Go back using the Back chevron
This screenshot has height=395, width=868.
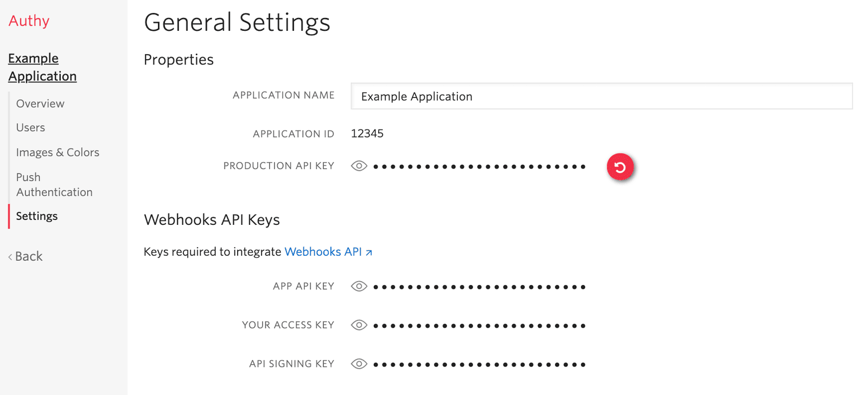point(25,256)
